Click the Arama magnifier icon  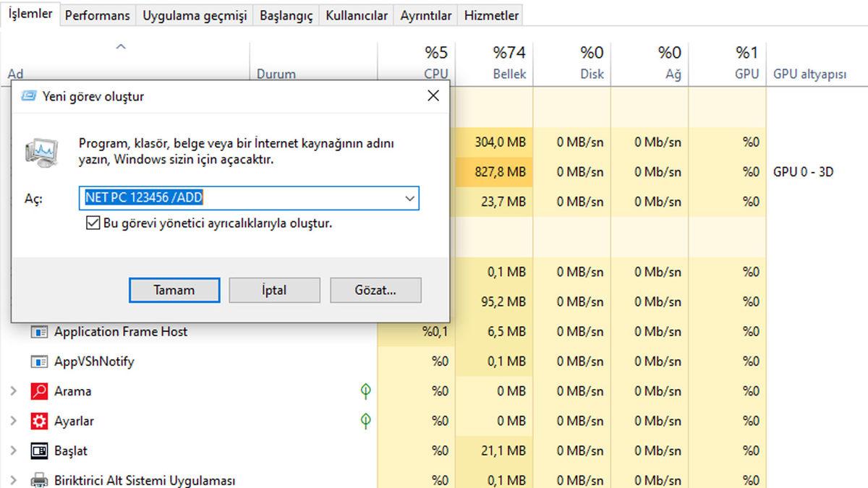tap(38, 391)
